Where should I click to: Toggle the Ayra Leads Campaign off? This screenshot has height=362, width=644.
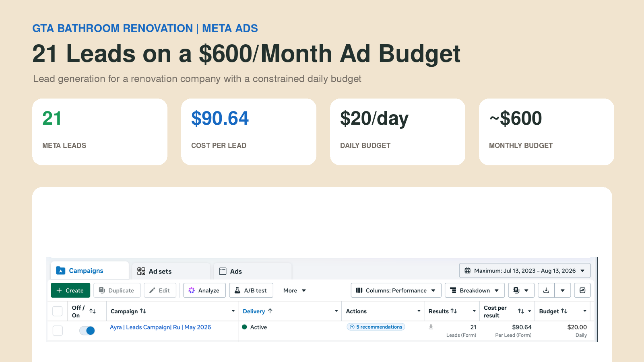pos(87,331)
